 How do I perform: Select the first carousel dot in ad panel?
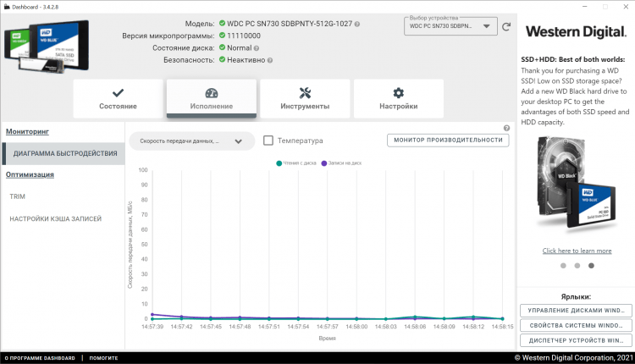pos(562,265)
